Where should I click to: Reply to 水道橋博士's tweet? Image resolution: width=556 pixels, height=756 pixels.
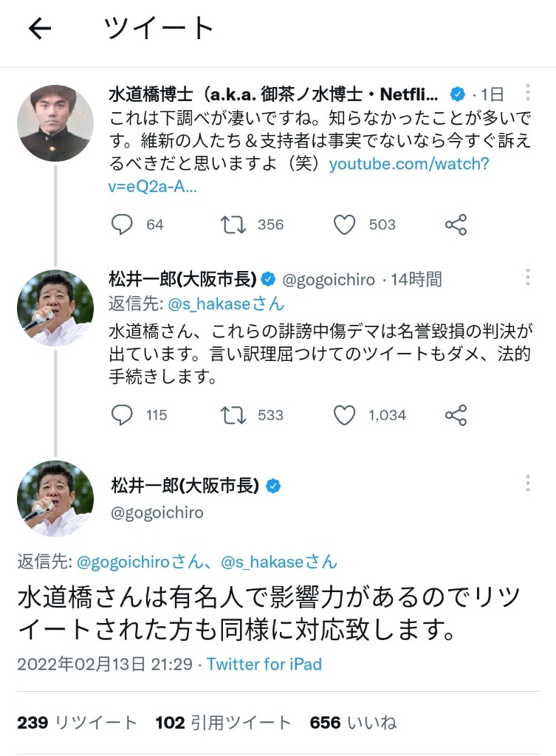point(121,224)
